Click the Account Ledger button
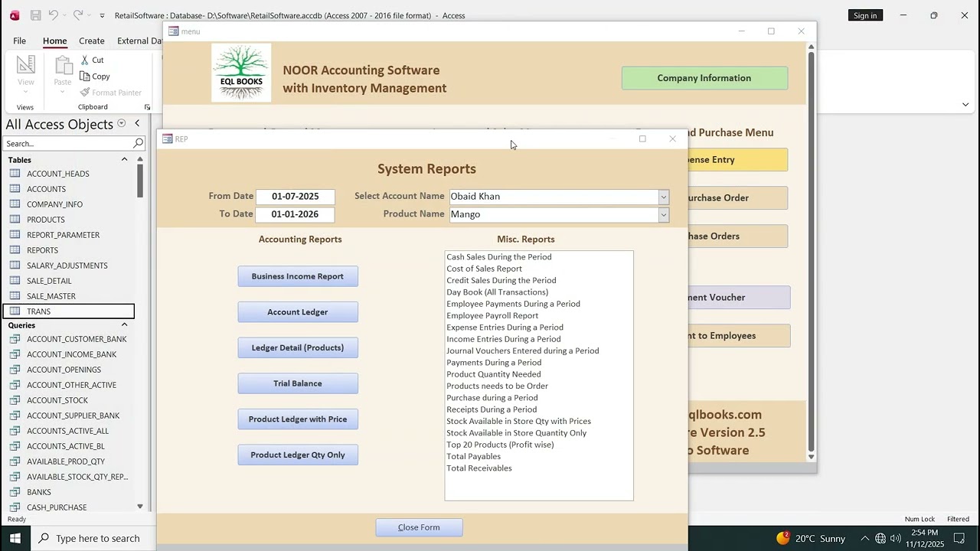This screenshot has height=551, width=980. tap(298, 312)
